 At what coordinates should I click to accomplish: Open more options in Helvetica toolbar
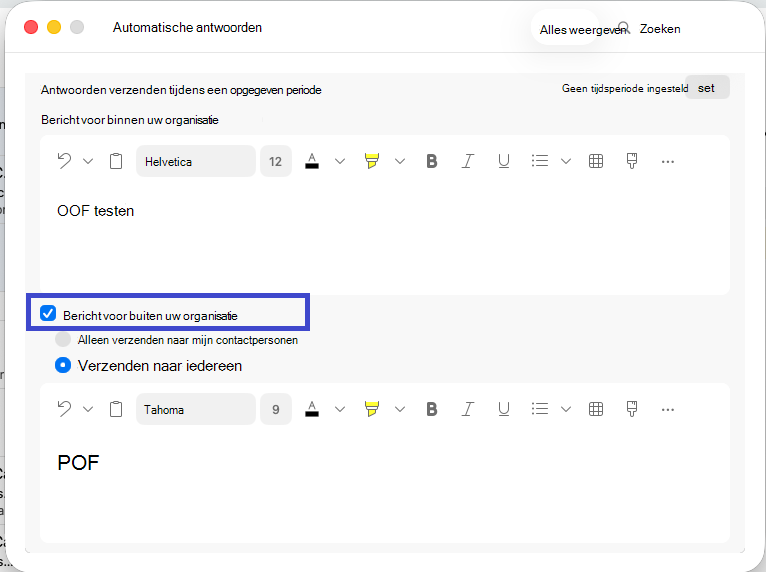[667, 162]
